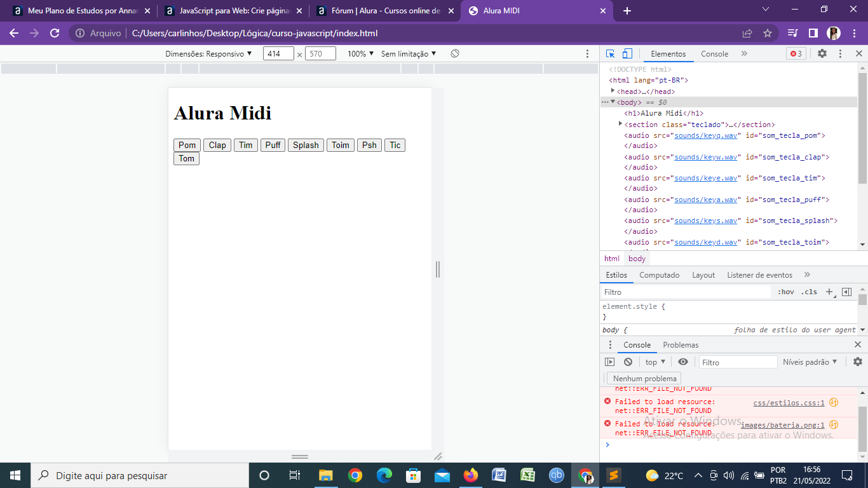Open Chrome profile avatar
The width and height of the screenshot is (868, 488).
[834, 34]
